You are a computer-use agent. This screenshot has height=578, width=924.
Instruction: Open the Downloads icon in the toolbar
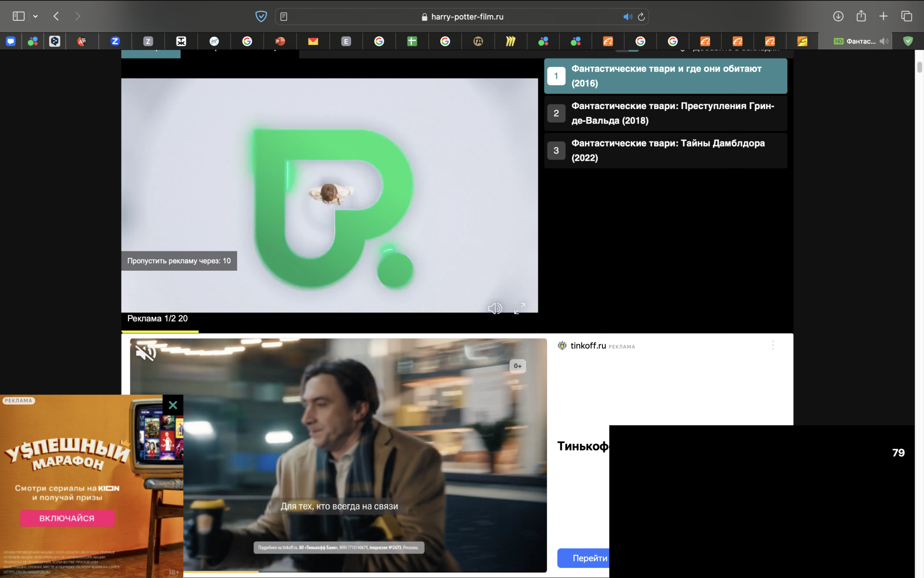pyautogui.click(x=838, y=16)
